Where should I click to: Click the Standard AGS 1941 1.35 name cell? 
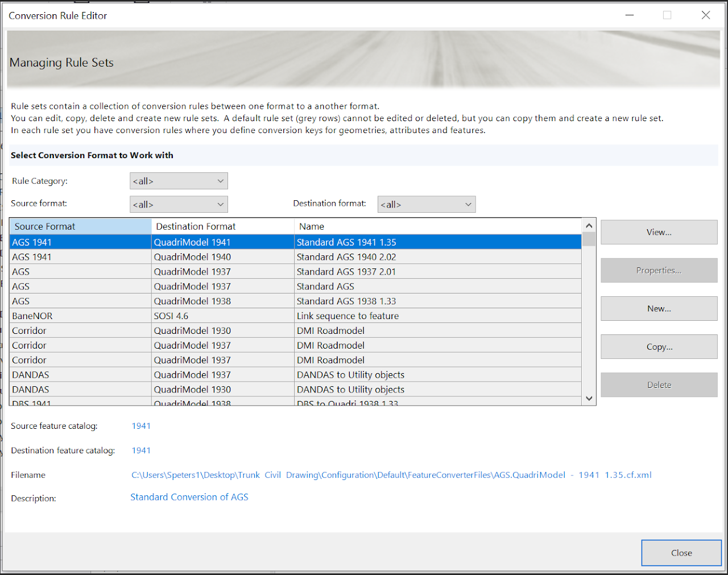438,242
